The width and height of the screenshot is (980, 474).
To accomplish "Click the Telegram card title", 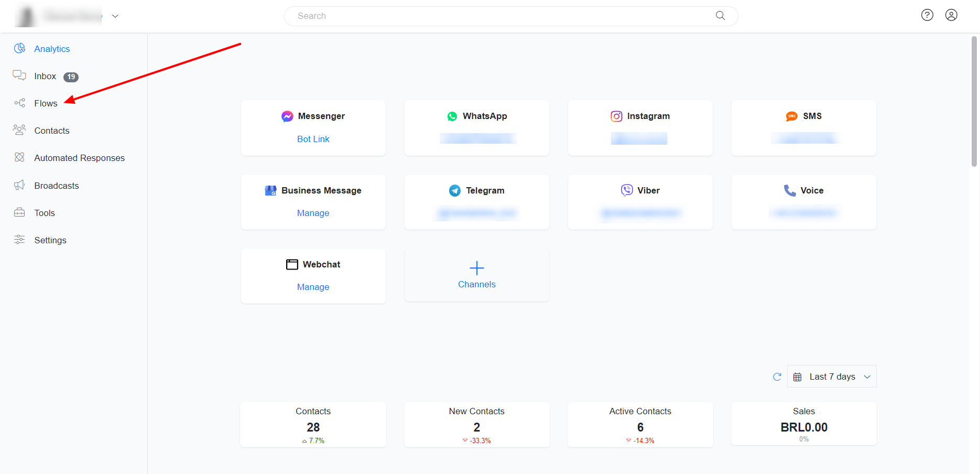I will point(485,190).
